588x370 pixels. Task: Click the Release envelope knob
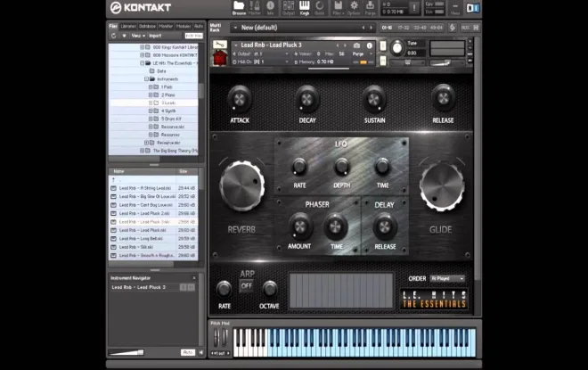(x=443, y=98)
